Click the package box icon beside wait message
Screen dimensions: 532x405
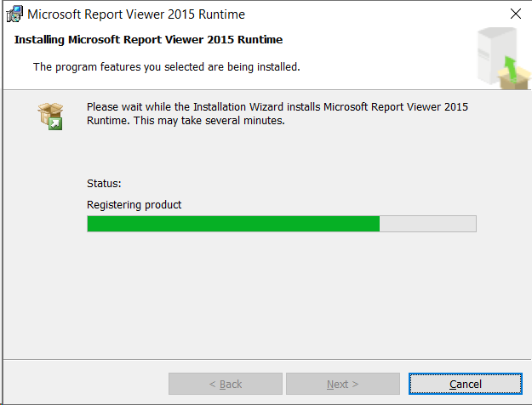point(50,117)
